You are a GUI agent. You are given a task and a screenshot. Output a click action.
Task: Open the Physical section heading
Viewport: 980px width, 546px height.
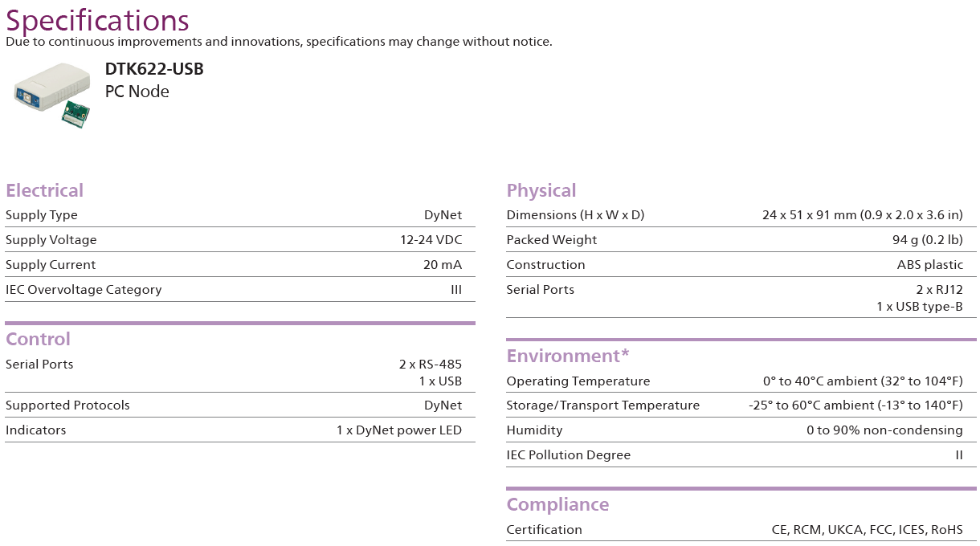[x=541, y=190]
